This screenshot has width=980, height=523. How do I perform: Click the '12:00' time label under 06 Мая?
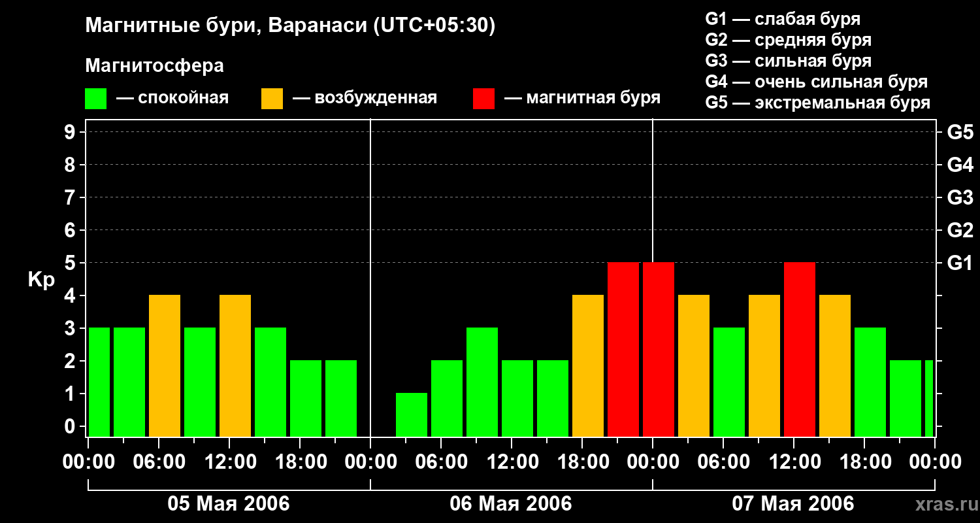coord(512,462)
